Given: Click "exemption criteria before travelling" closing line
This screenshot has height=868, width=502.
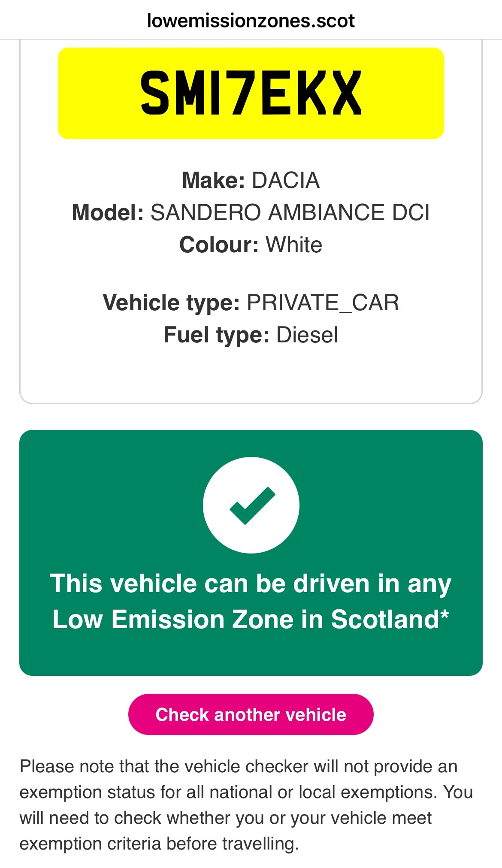Looking at the screenshot, I should pyautogui.click(x=159, y=844).
